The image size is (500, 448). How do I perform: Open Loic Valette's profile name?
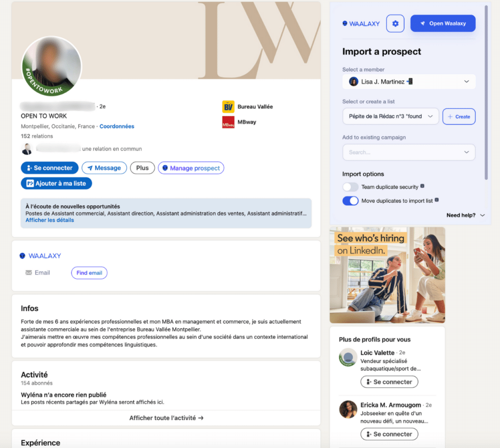click(x=377, y=353)
